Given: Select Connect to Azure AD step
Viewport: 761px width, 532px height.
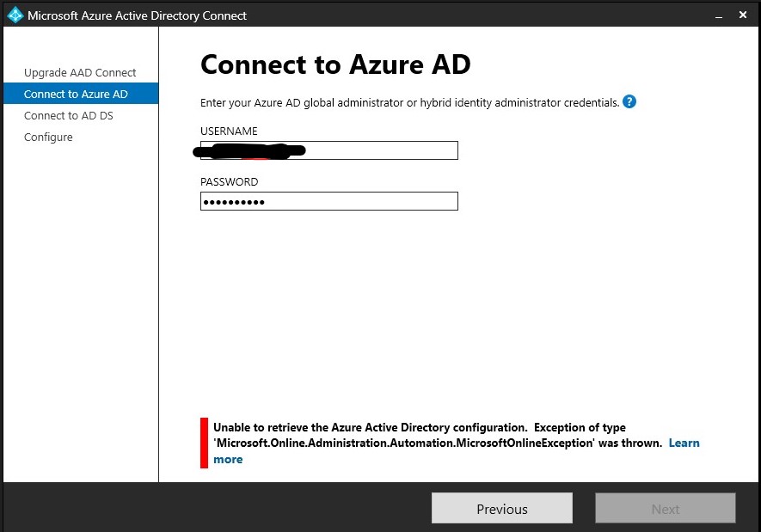Looking at the screenshot, I should (x=81, y=94).
